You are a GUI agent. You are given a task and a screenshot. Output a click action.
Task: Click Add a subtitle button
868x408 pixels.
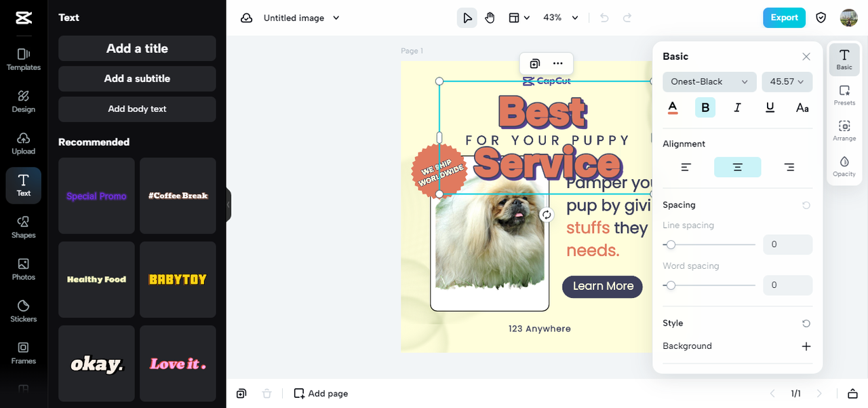tap(137, 79)
